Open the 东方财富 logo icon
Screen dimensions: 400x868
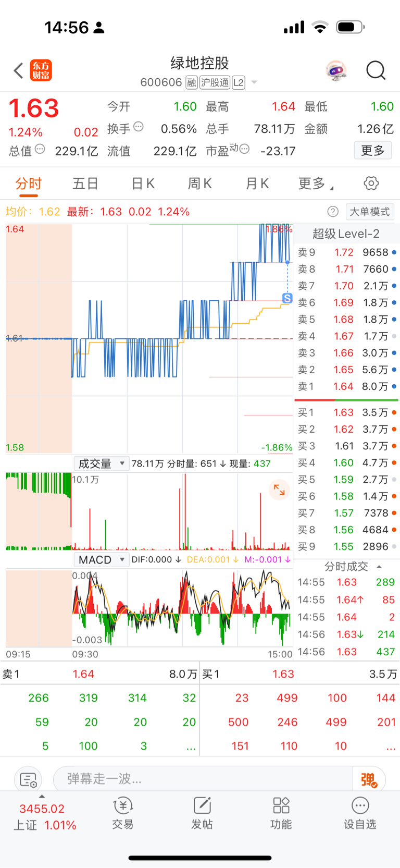(41, 70)
